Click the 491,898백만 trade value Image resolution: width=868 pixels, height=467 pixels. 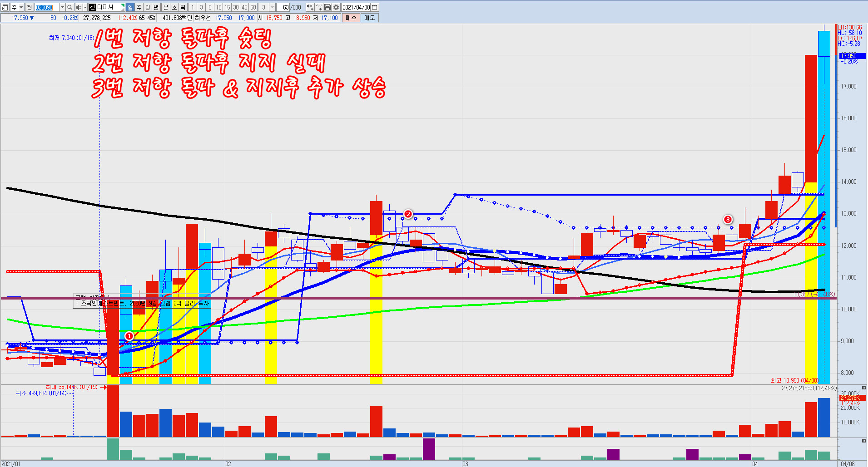pyautogui.click(x=177, y=18)
